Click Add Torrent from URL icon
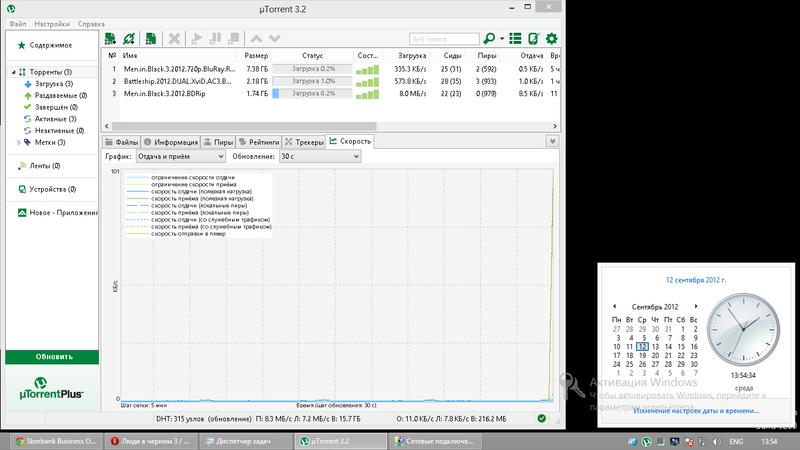Viewport: 800px width, 450px height. coord(129,38)
